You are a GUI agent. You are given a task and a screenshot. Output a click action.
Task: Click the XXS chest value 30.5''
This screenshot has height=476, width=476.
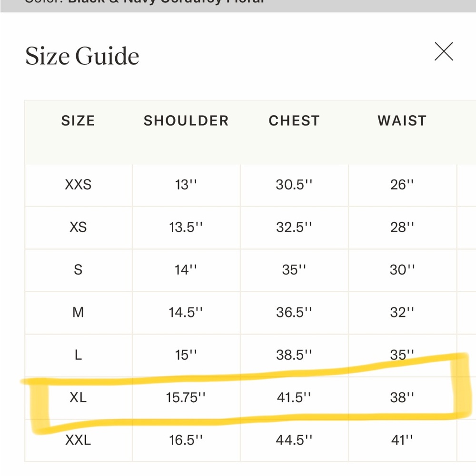point(294,185)
